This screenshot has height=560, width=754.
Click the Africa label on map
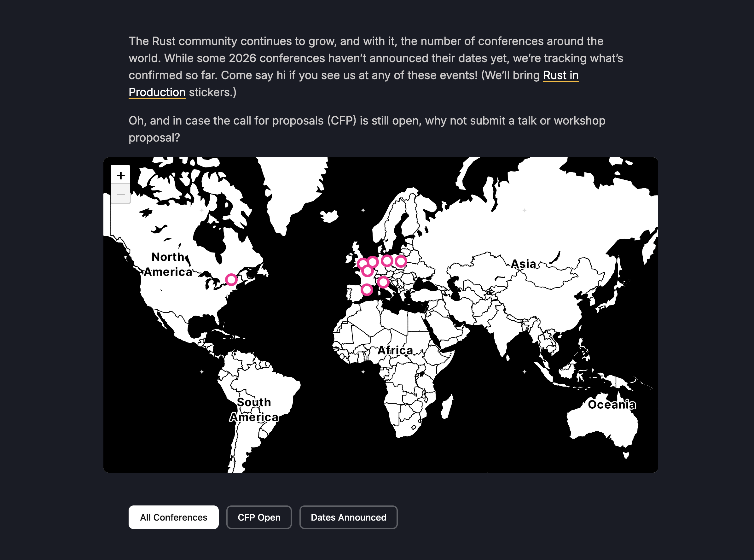pyautogui.click(x=396, y=350)
